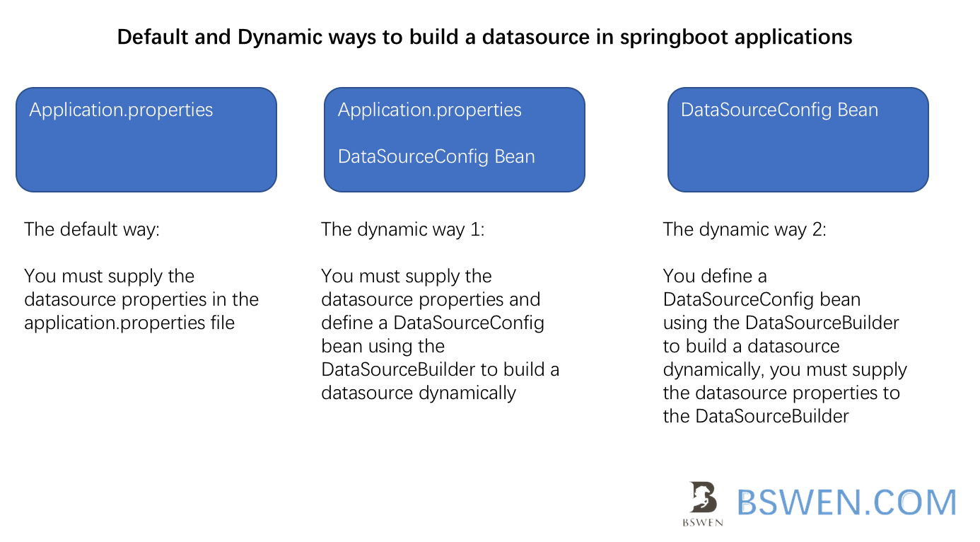
Task: Select the middle blue box with DataSourceConfig Bean
Action: coord(455,139)
